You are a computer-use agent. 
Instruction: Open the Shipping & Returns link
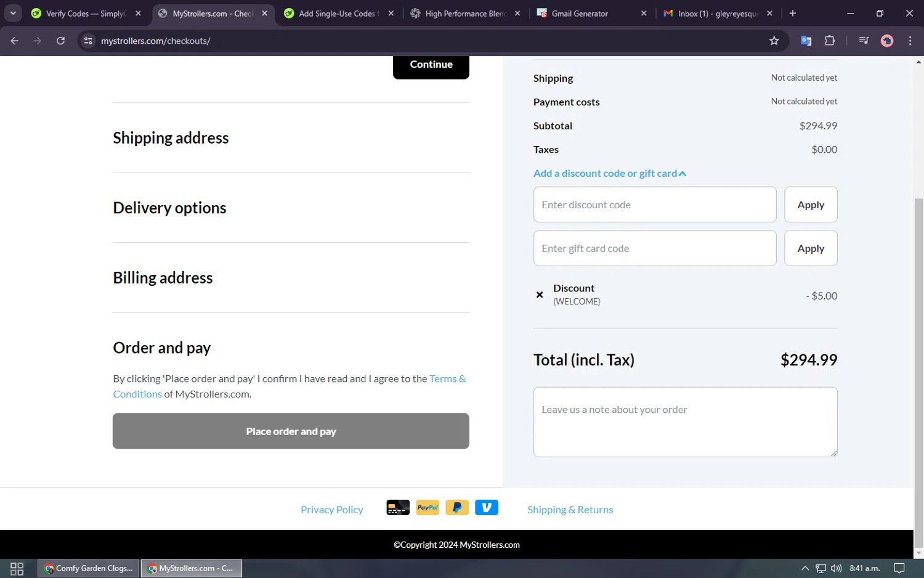tap(570, 510)
